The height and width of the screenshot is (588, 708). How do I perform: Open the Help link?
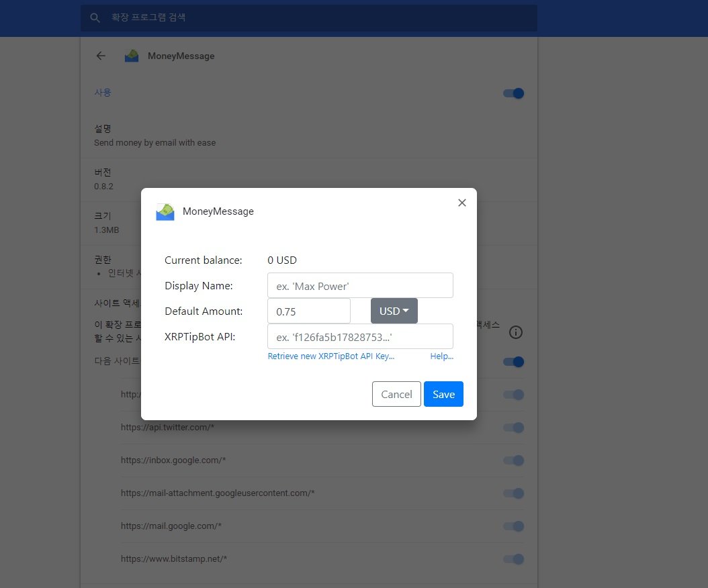[441, 356]
